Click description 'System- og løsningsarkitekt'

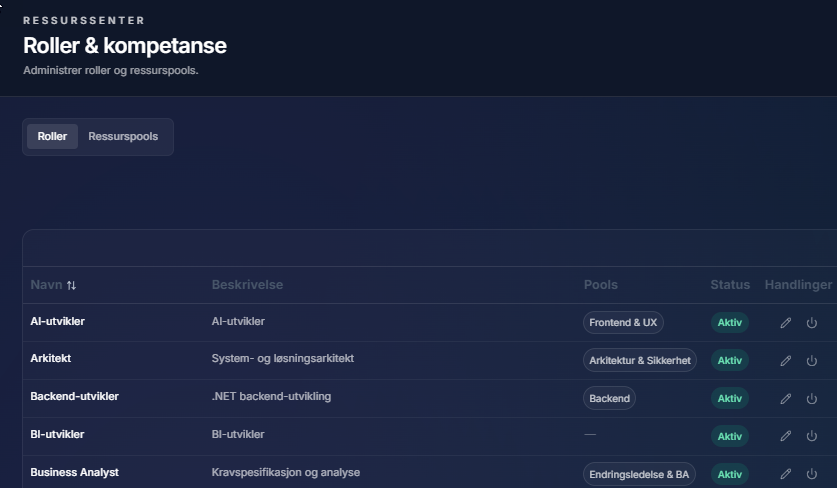pos(282,358)
